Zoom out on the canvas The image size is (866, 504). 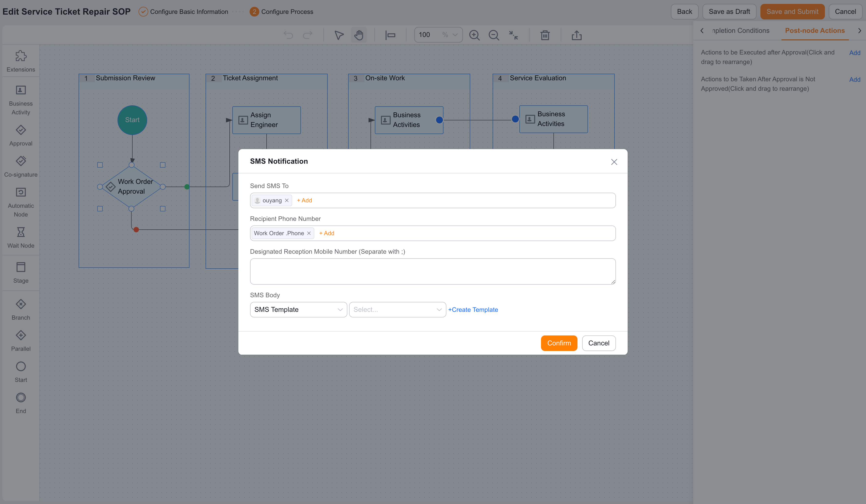pos(494,35)
